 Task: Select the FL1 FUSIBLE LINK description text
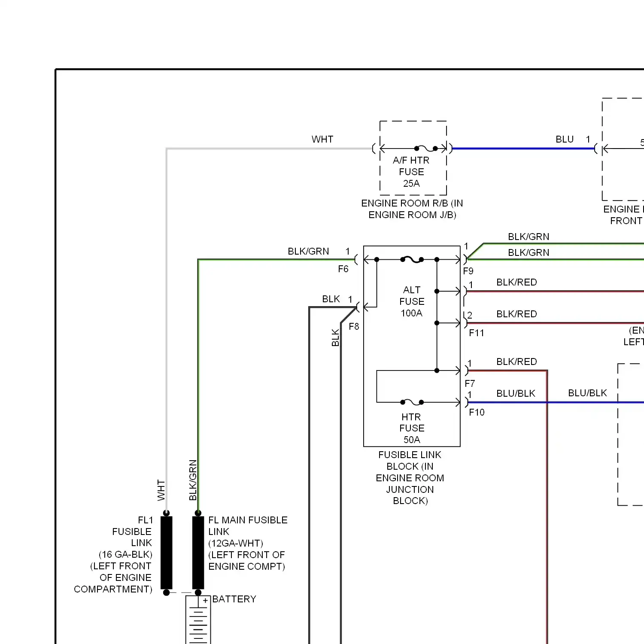click(113, 554)
